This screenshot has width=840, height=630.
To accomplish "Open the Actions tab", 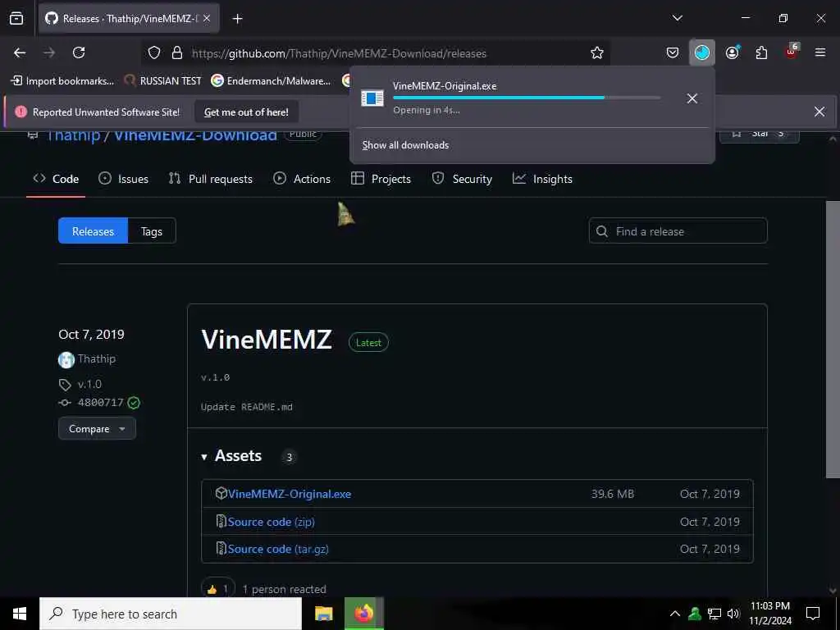I will click(x=302, y=179).
